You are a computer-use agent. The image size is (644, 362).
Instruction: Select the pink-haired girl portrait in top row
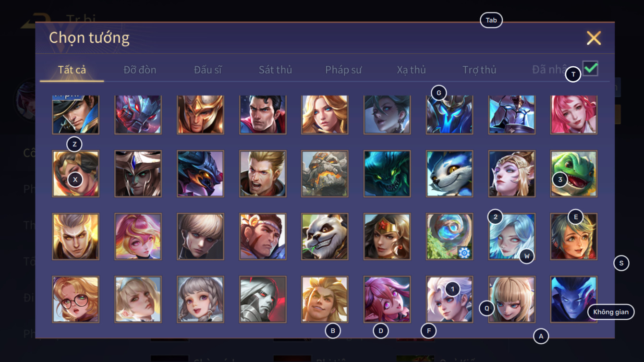[x=574, y=114]
